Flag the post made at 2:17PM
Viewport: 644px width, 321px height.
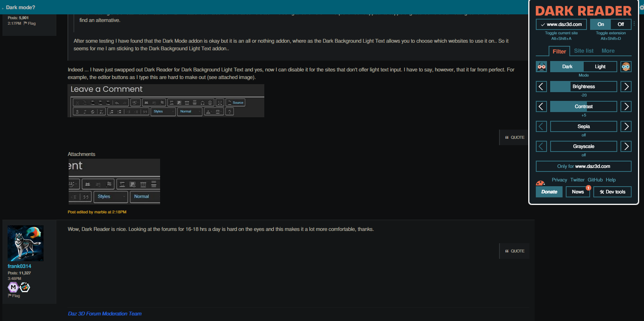(30, 24)
